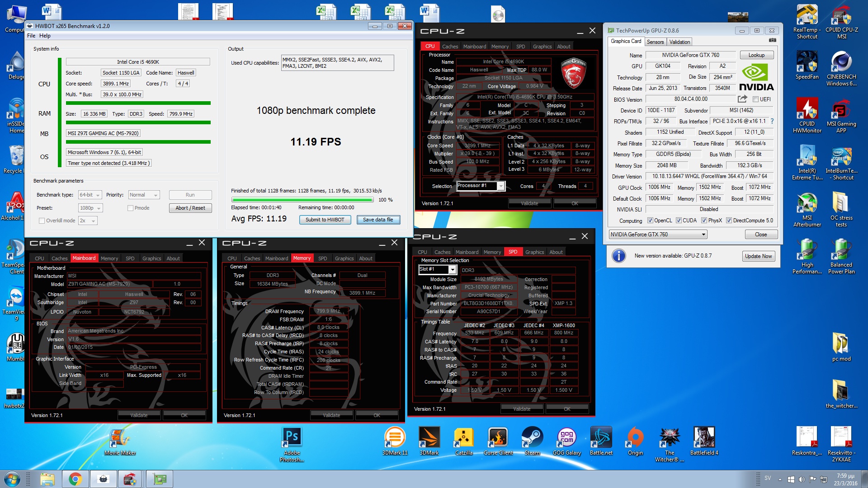Screen dimensions: 868x488
Task: Show hidden system tray icons arrow
Action: coord(780,479)
